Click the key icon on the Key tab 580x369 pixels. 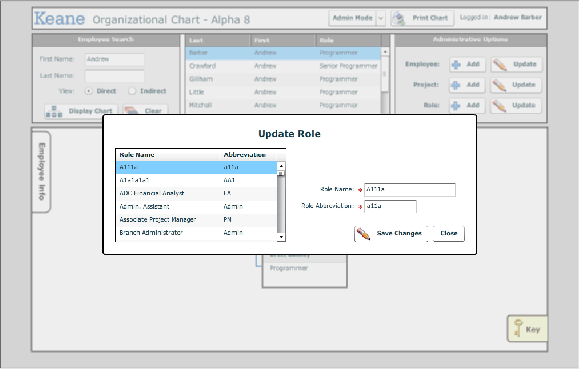[x=518, y=328]
